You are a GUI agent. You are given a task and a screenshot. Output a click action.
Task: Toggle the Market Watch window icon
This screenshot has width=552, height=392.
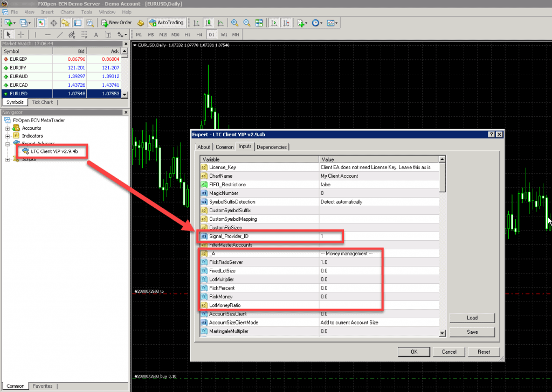42,23
